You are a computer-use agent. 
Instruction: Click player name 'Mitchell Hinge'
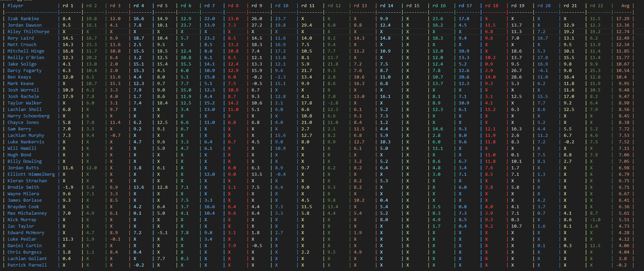tap(26, 51)
